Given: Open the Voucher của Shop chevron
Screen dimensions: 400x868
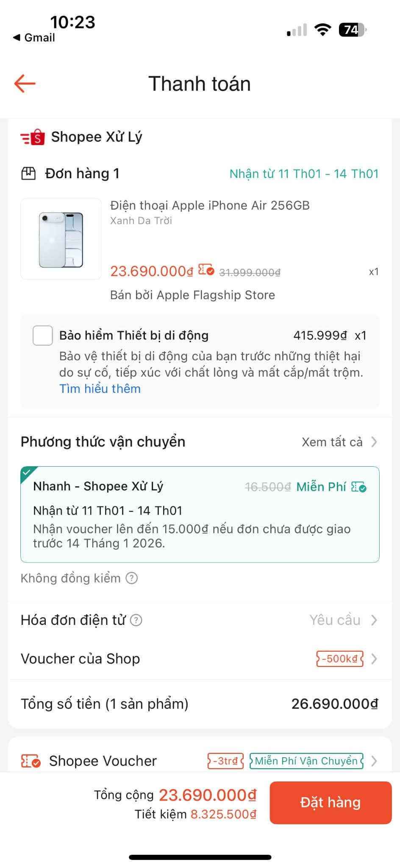Looking at the screenshot, I should (x=375, y=659).
